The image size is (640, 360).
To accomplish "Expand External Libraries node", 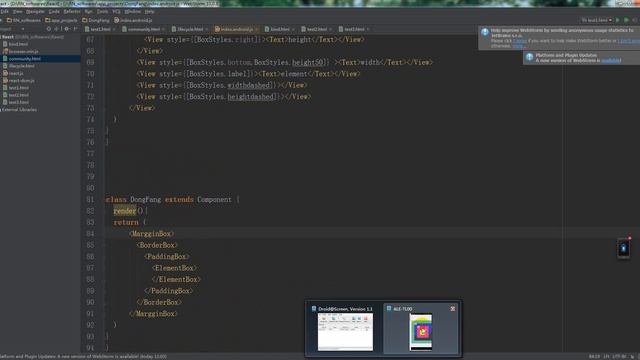I will coord(19,110).
